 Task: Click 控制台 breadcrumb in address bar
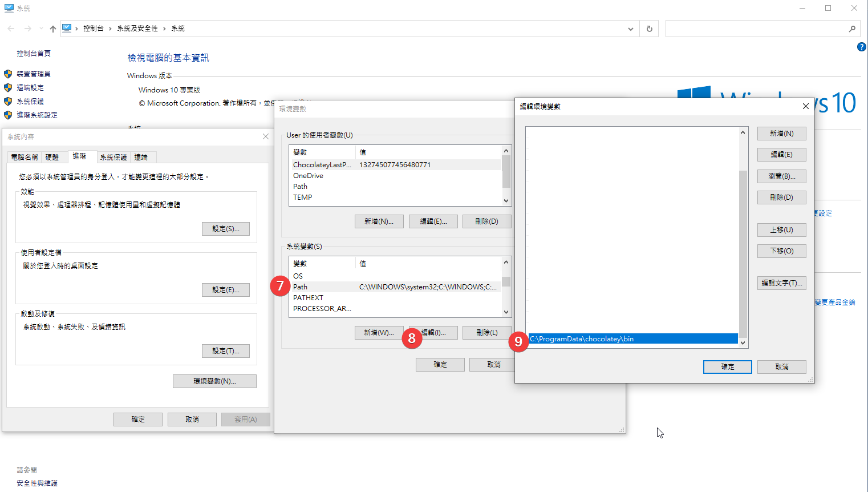(94, 29)
